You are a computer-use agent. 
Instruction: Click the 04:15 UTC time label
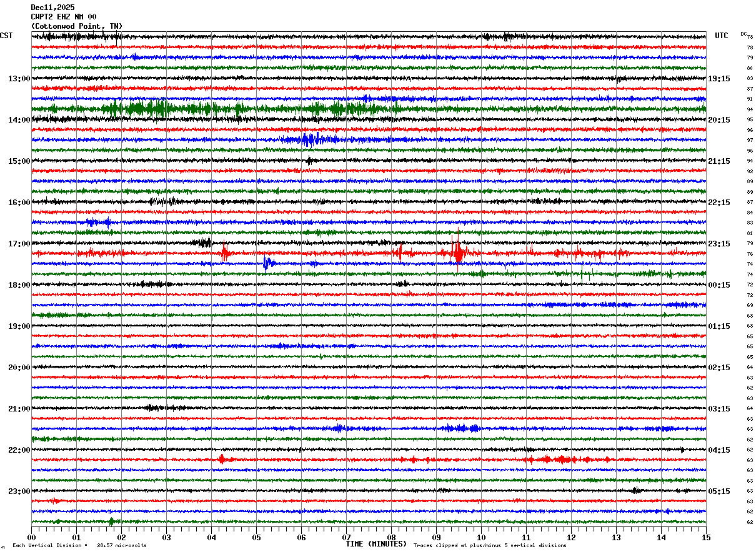(719, 450)
